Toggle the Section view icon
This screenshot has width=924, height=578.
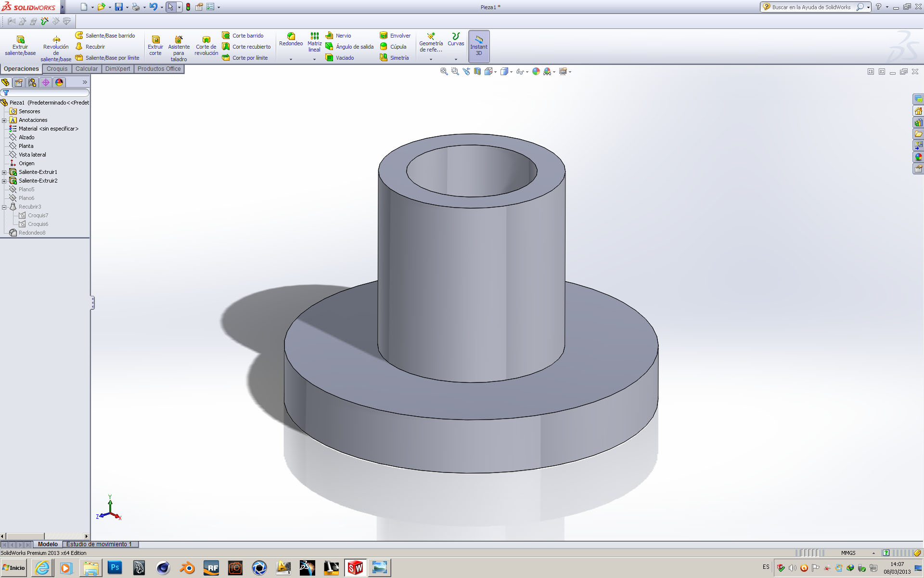tap(477, 71)
